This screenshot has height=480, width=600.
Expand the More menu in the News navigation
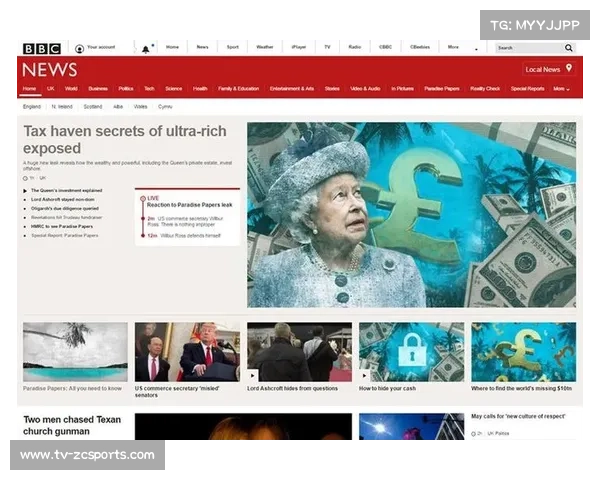tap(560, 89)
